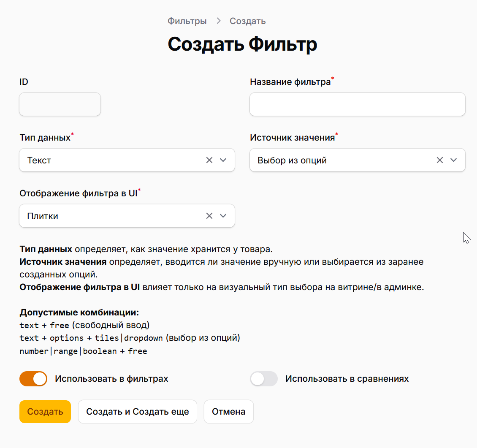This screenshot has width=477, height=448.
Task: Clear the "Плитки" selection via the X icon
Action: [209, 215]
